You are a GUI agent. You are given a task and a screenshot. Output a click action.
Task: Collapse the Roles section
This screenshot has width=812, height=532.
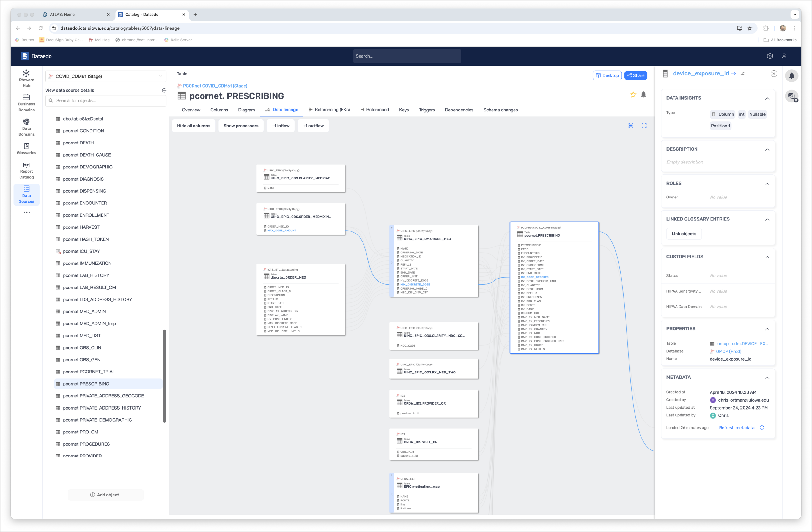tap(767, 184)
